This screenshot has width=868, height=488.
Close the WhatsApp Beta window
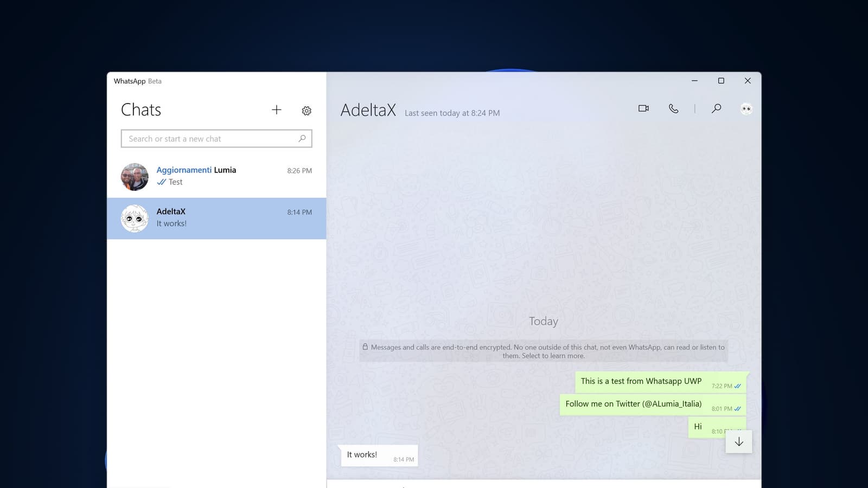coord(748,81)
